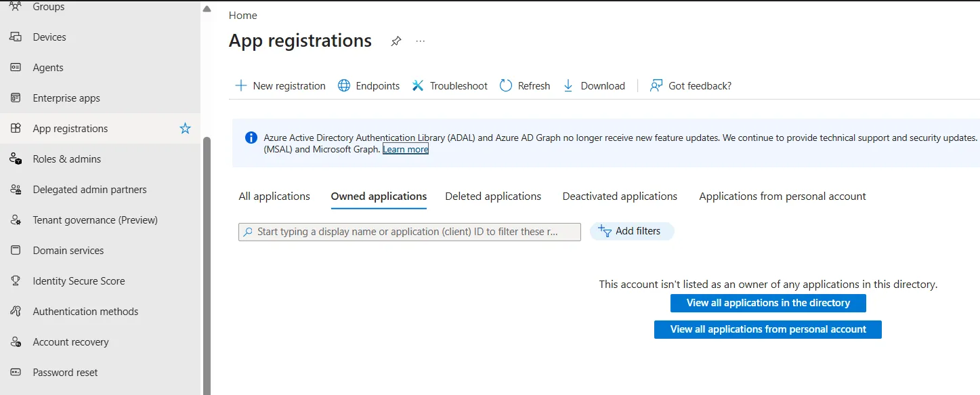Click the plus icon for New registration
Viewport: 980px width, 395px height.
pyautogui.click(x=240, y=85)
